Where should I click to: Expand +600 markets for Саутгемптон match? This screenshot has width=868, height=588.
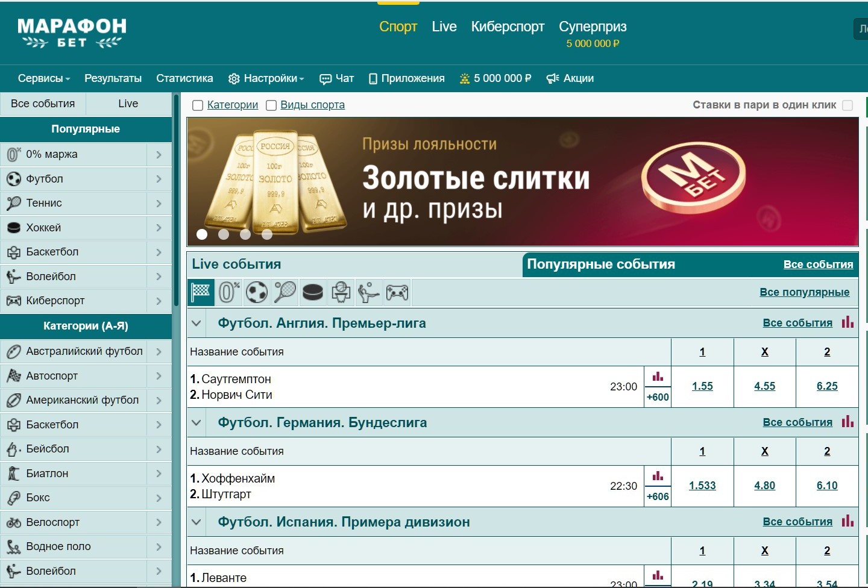[x=658, y=397]
